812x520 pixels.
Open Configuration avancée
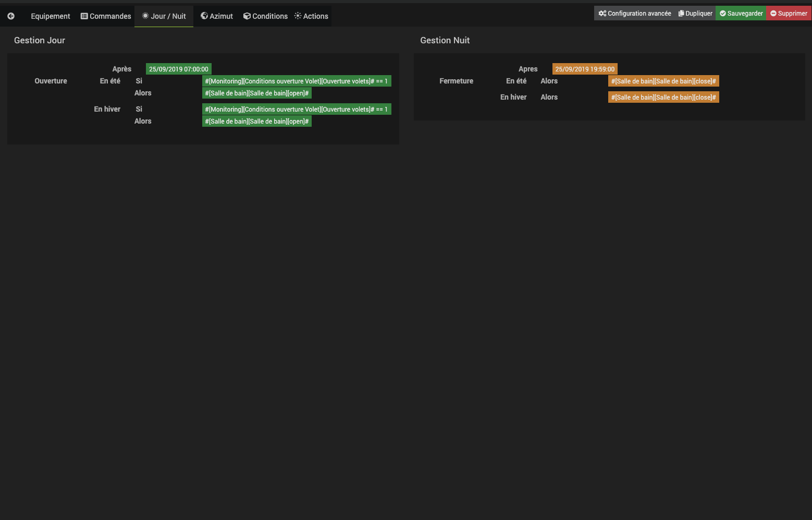[635, 14]
